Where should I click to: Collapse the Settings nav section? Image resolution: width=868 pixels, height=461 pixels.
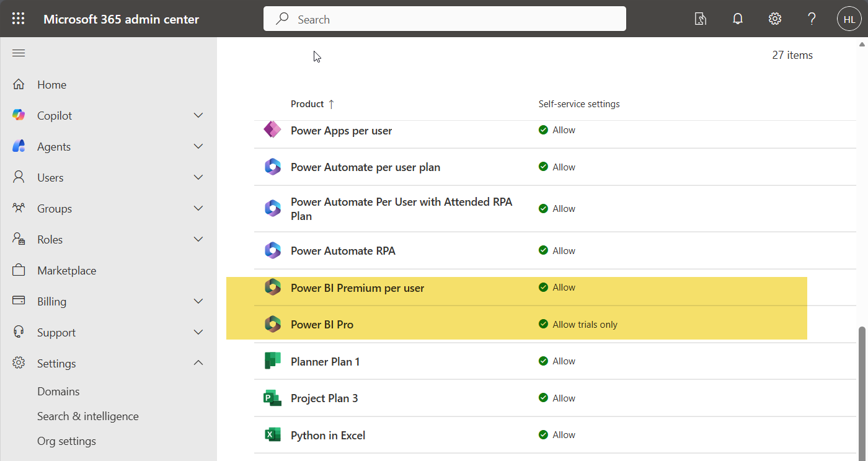click(x=198, y=363)
